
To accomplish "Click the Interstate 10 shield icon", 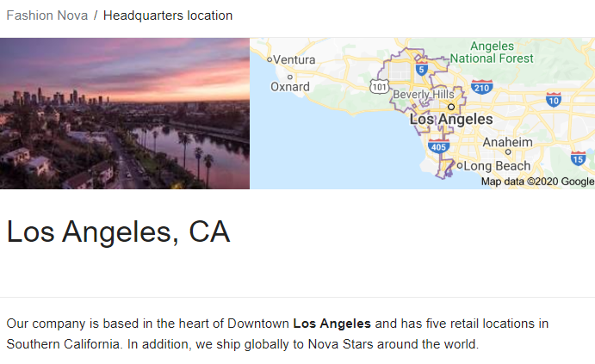I will tap(554, 100).
